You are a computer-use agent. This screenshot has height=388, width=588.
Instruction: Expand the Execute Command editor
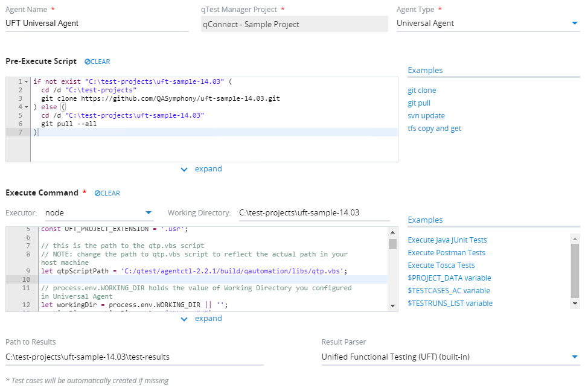point(202,319)
